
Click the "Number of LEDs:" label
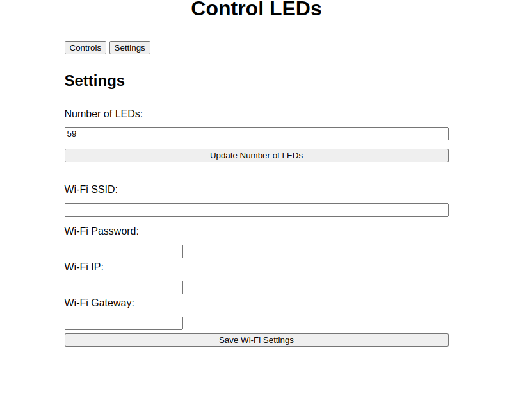(103, 114)
